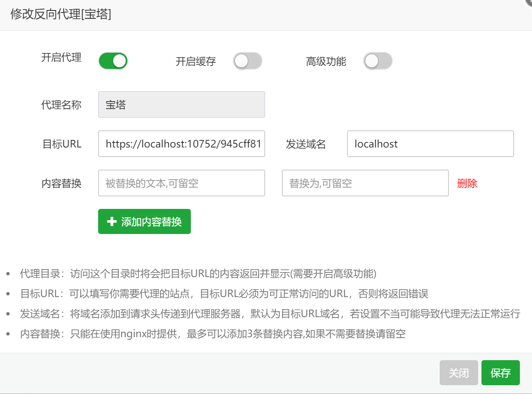The height and width of the screenshot is (394, 532).
Task: Click the 代理名称 form label
Action: 61,104
